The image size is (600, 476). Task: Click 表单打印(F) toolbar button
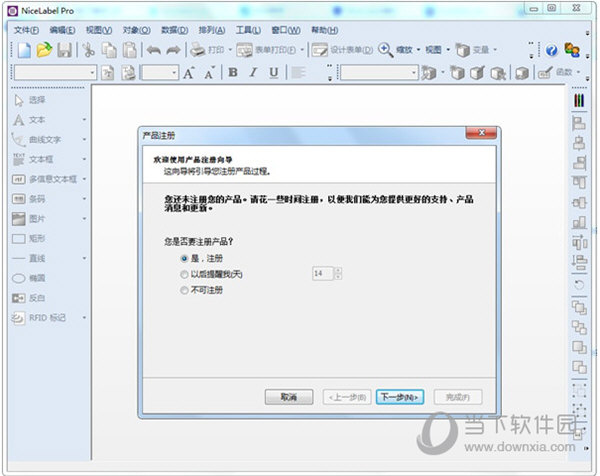point(267,50)
